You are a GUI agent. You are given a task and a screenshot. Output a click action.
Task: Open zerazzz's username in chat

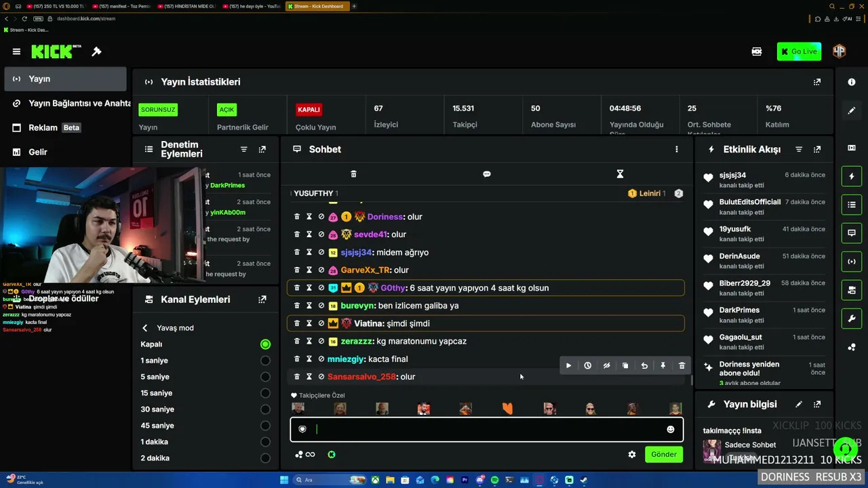coord(357,341)
